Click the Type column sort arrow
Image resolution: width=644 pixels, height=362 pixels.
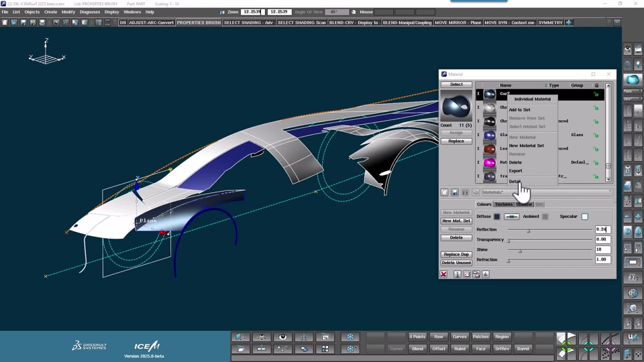(546, 85)
